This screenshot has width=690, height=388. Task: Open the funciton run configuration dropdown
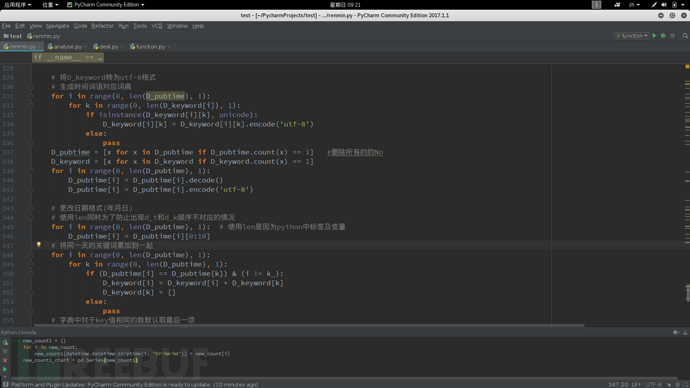631,36
